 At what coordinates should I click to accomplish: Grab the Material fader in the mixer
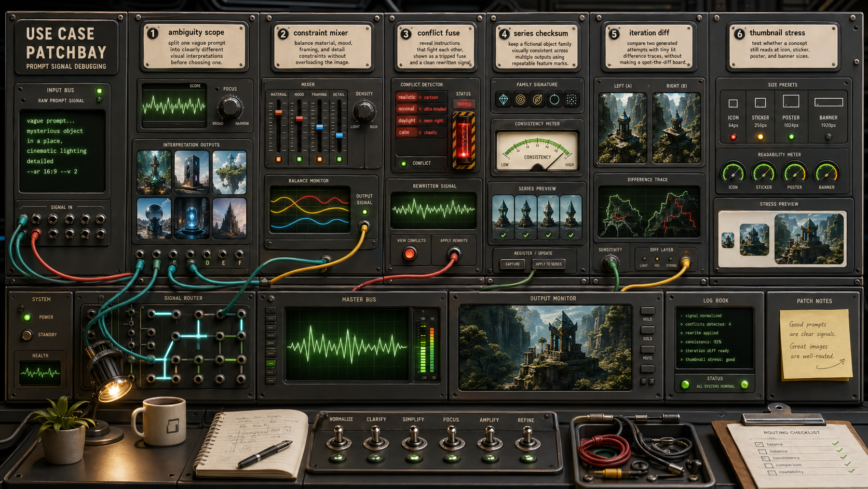point(279,113)
